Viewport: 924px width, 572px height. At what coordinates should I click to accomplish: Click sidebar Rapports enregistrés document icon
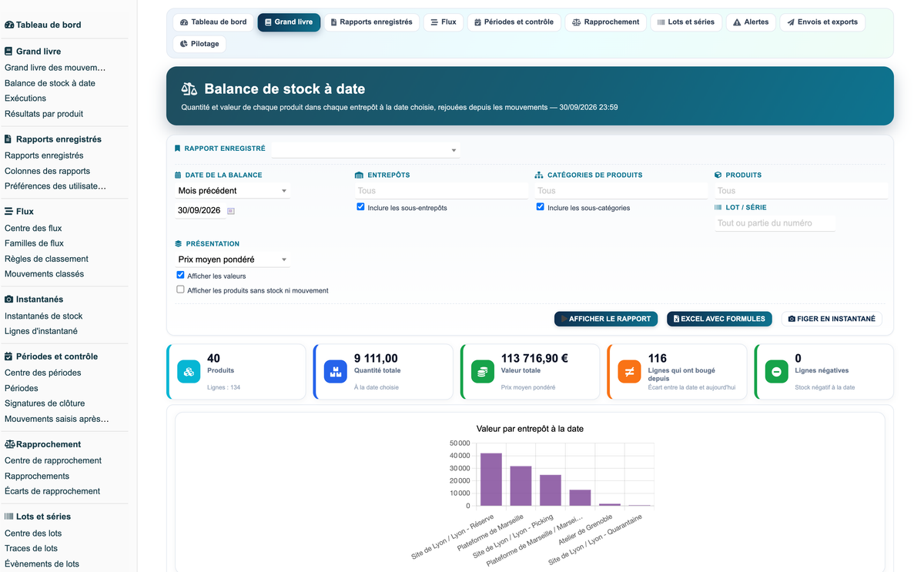click(8, 139)
